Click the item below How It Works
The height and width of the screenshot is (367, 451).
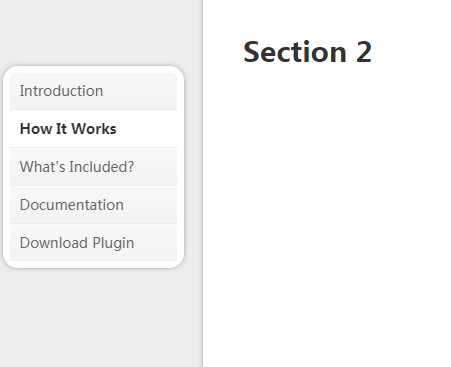[93, 167]
